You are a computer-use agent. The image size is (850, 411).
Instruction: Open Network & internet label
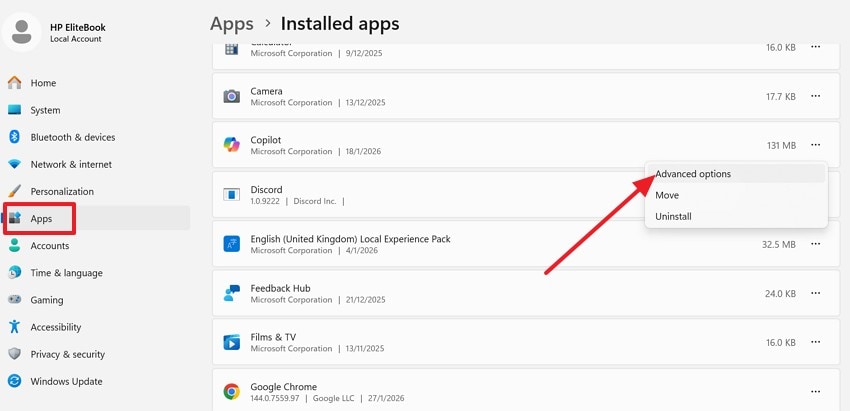(x=71, y=164)
